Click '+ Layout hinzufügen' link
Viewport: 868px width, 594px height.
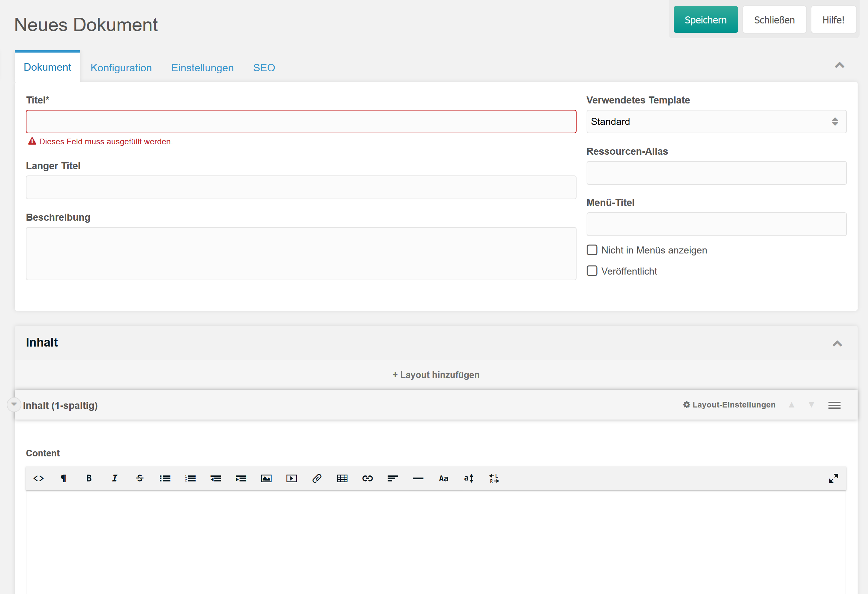click(x=436, y=374)
